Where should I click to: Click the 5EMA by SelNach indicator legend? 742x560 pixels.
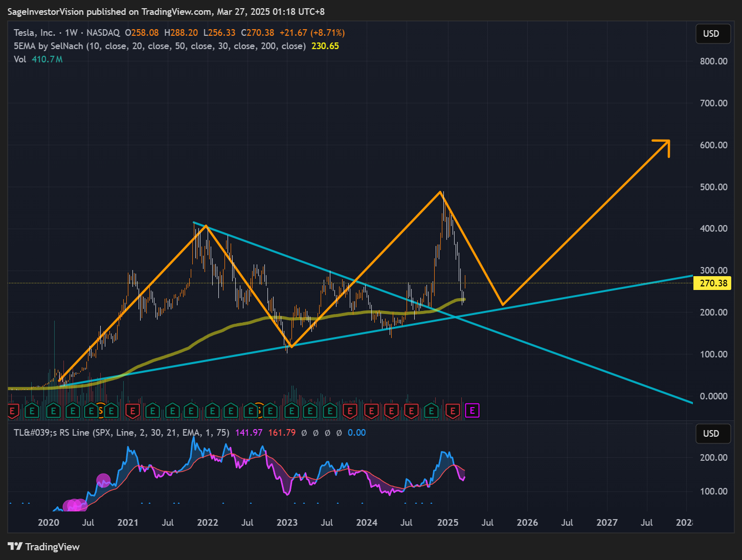coord(160,46)
